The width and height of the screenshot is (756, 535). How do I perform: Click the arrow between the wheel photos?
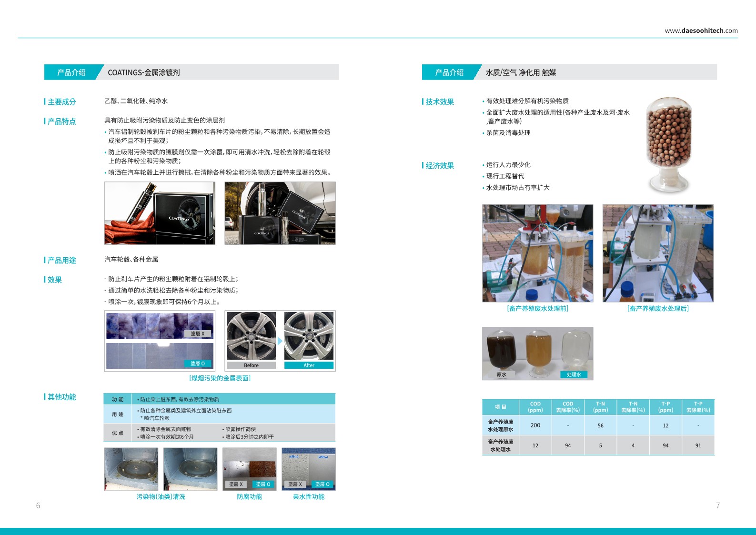click(280, 341)
